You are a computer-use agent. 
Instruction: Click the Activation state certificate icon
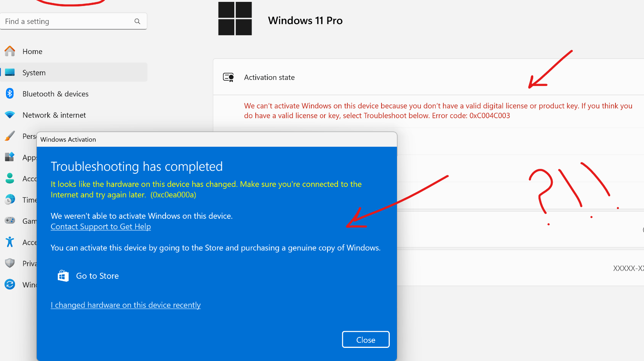pos(228,77)
